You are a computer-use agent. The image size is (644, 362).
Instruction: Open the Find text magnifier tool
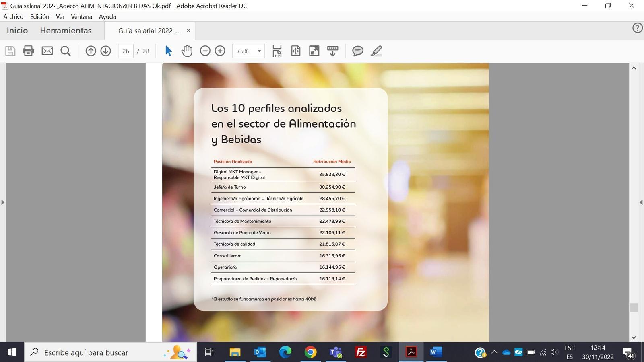(x=65, y=51)
